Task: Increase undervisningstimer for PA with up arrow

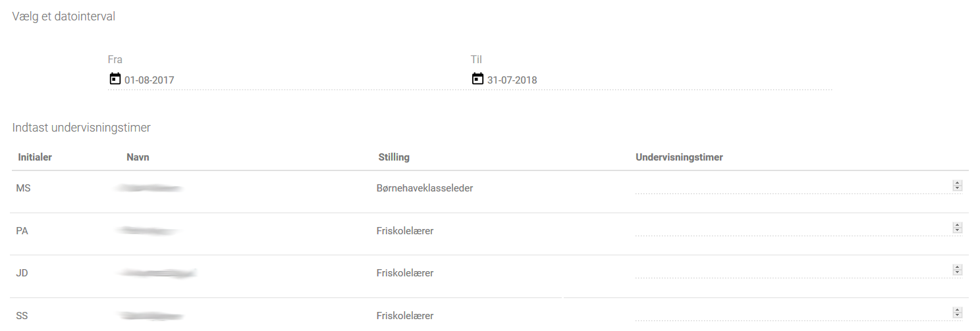Action: coord(958,226)
